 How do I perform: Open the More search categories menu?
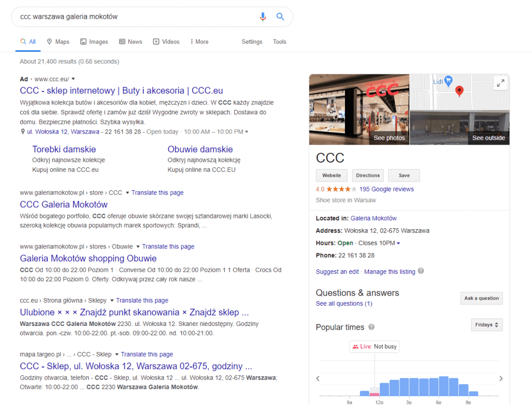point(199,42)
